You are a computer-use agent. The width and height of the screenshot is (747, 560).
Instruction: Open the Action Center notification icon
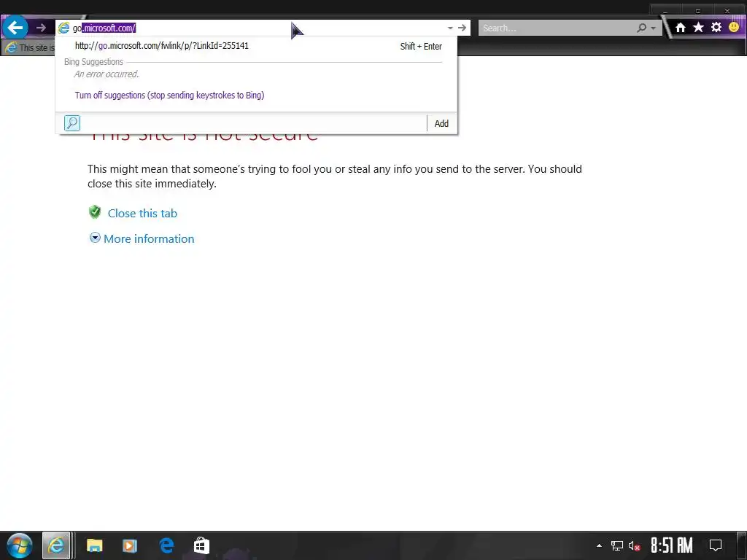click(716, 545)
